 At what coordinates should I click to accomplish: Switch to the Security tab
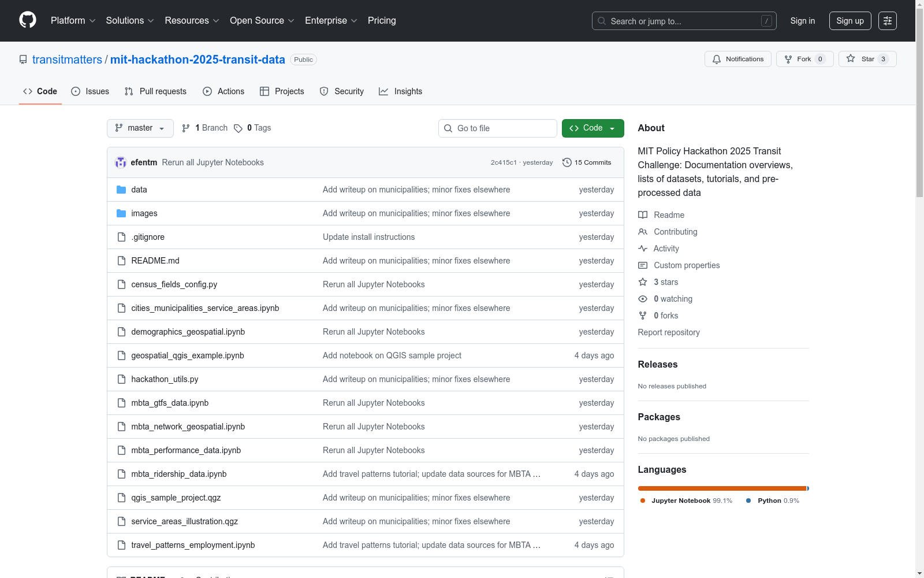coord(342,91)
